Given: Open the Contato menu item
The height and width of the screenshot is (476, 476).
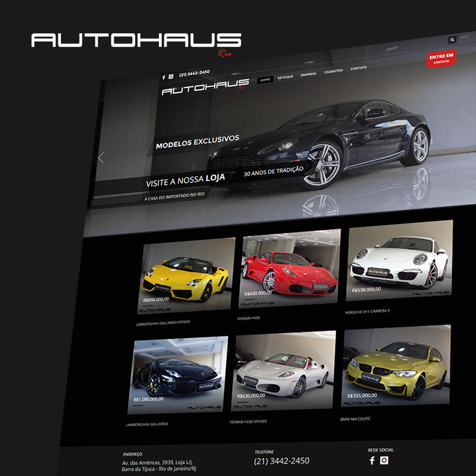Looking at the screenshot, I should tap(359, 68).
